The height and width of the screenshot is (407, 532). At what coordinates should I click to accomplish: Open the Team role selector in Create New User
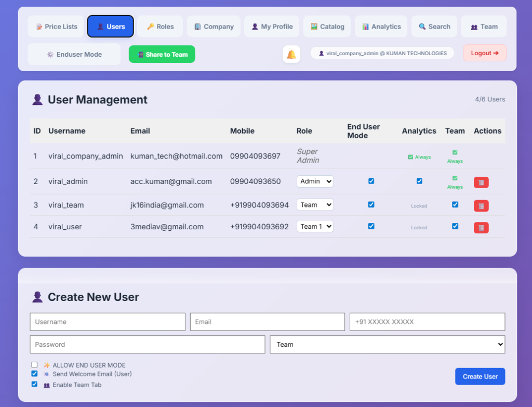click(x=387, y=344)
